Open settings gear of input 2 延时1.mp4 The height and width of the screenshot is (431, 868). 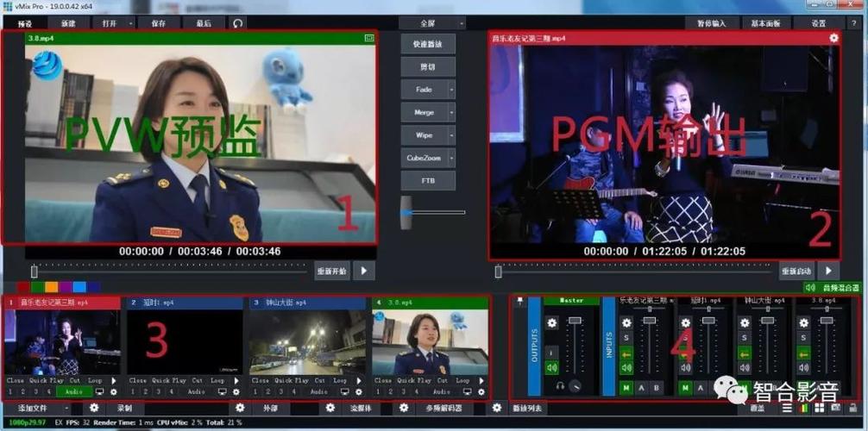coord(236,391)
